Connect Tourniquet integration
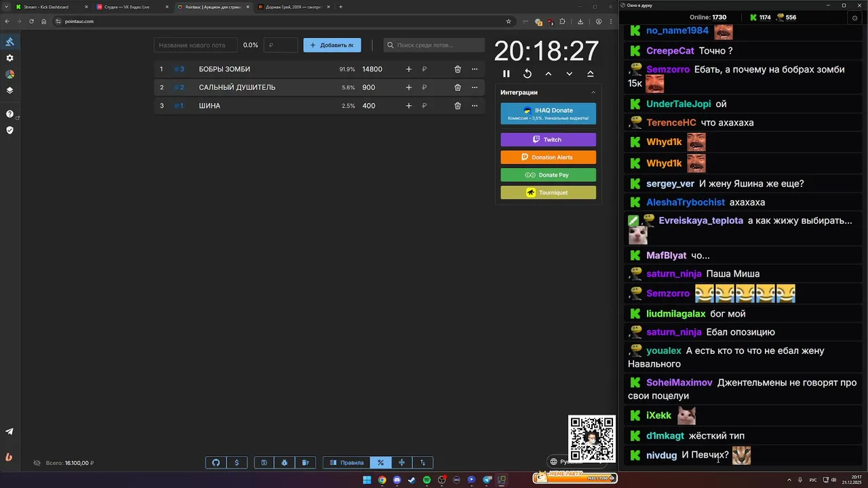This screenshot has height=488, width=868. click(x=548, y=192)
